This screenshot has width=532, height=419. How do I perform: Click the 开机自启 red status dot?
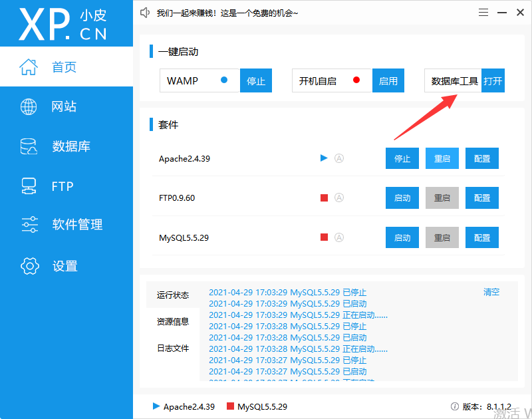pos(356,80)
